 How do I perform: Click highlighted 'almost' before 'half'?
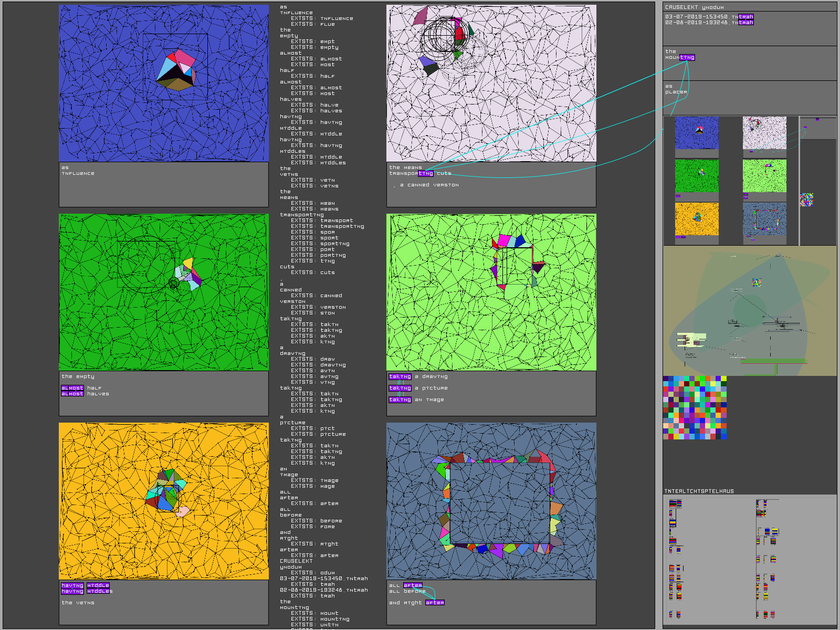click(72, 388)
